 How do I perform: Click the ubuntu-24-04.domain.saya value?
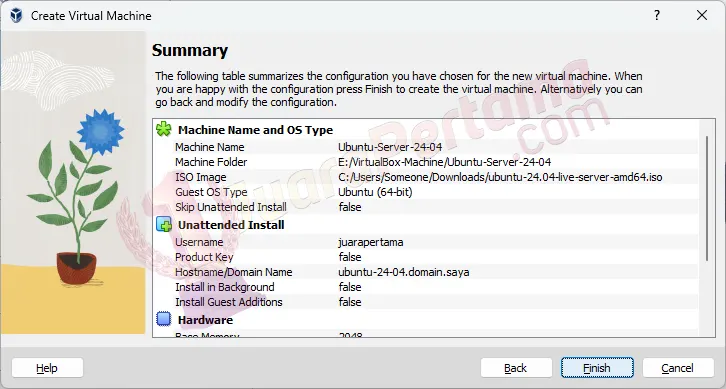click(x=404, y=272)
